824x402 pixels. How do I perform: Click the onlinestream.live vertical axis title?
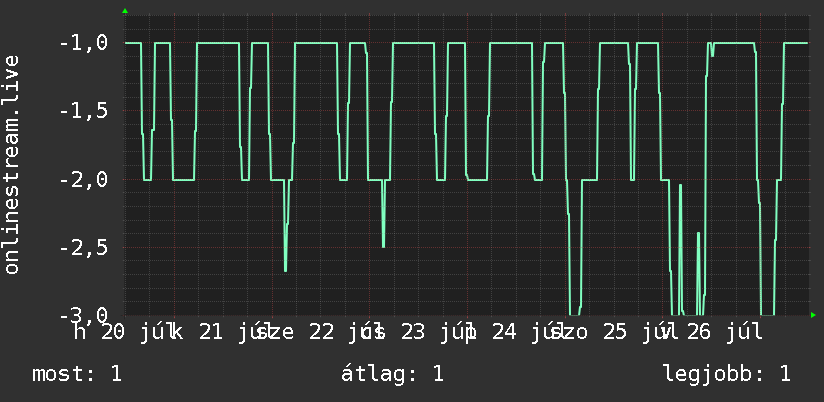click(12, 164)
